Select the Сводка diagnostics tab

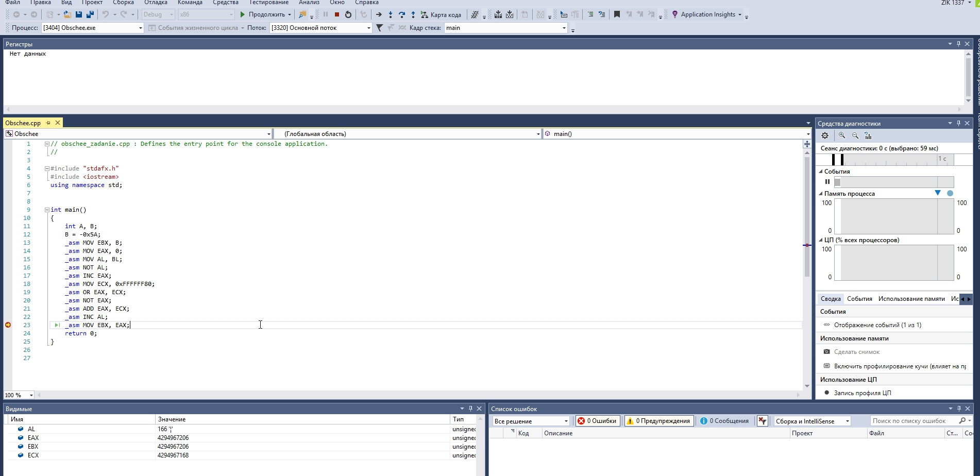831,299
